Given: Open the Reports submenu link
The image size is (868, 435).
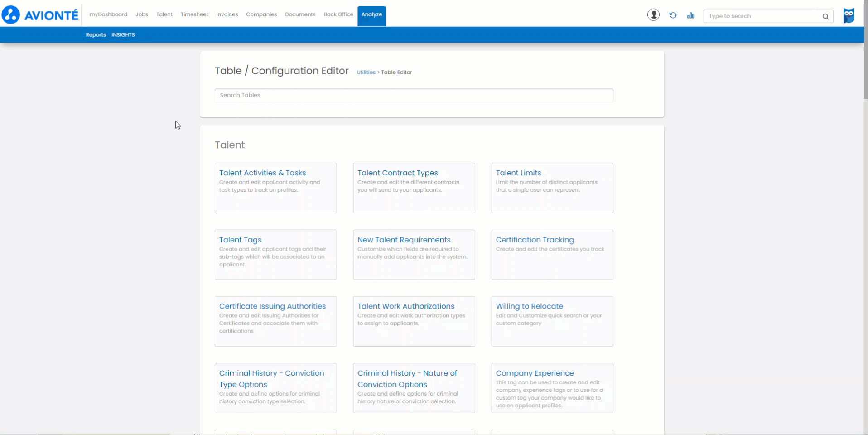Looking at the screenshot, I should tap(96, 35).
